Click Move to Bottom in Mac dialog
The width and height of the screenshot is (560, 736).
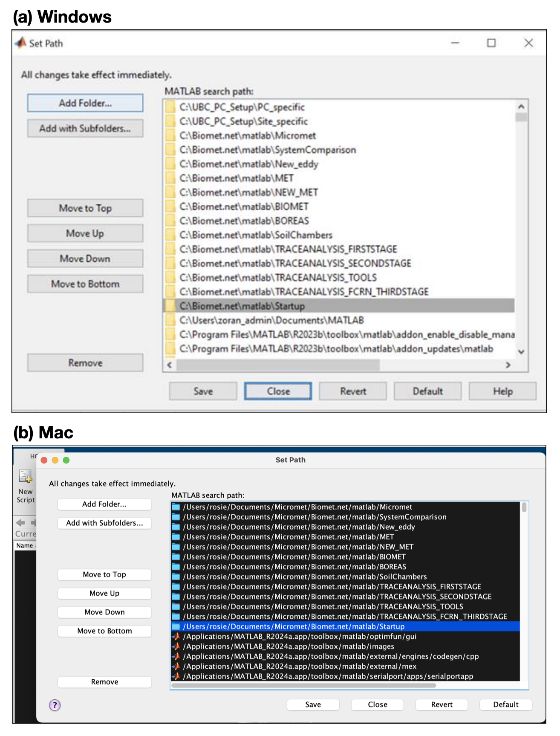pos(104,631)
